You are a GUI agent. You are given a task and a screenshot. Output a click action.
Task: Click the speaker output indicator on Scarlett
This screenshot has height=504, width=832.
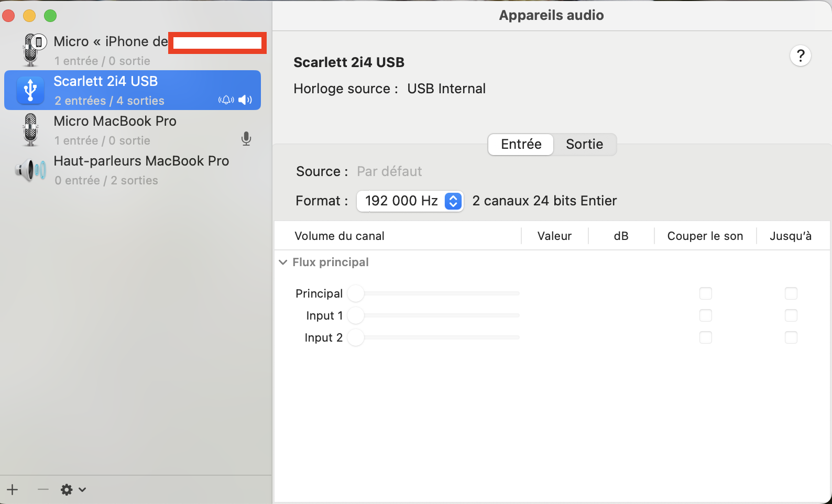pyautogui.click(x=245, y=100)
